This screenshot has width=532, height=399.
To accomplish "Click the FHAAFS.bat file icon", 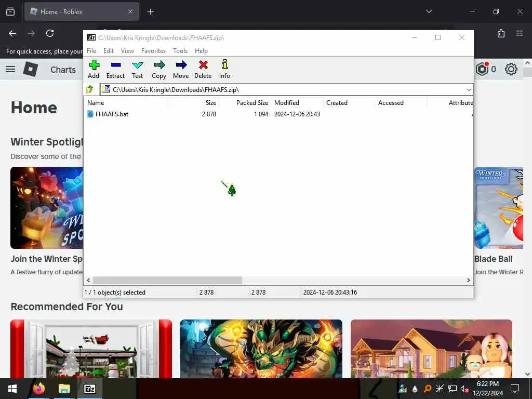I will tap(90, 114).
